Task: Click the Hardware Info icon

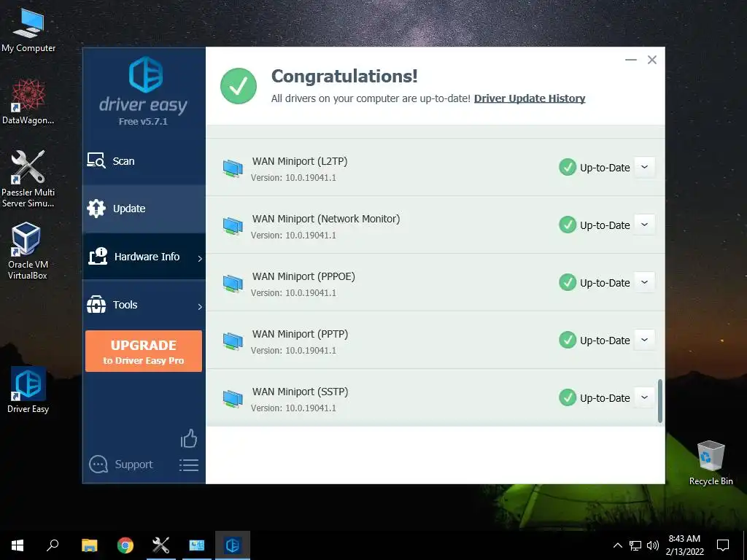Action: pos(98,256)
